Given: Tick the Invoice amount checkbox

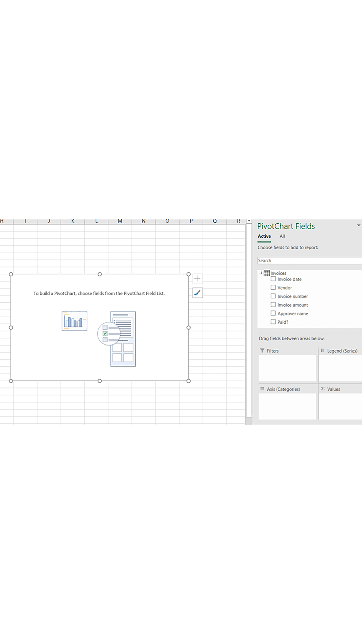Looking at the screenshot, I should pyautogui.click(x=273, y=305).
